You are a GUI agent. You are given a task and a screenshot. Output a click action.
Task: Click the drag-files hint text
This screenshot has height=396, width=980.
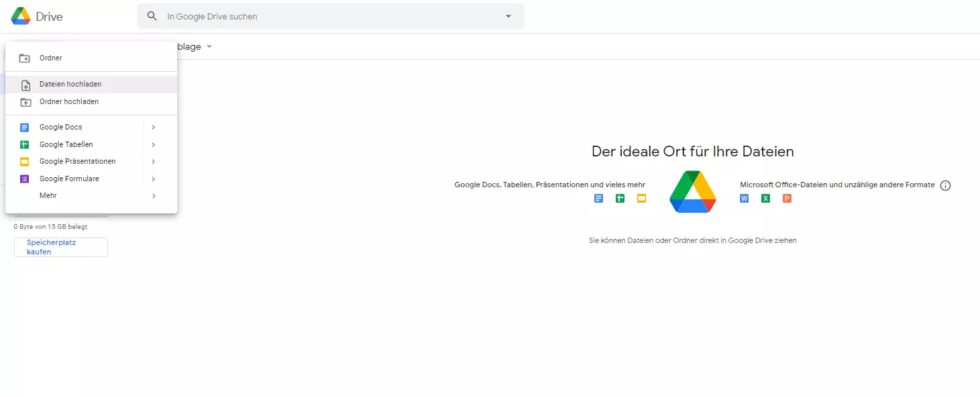693,240
